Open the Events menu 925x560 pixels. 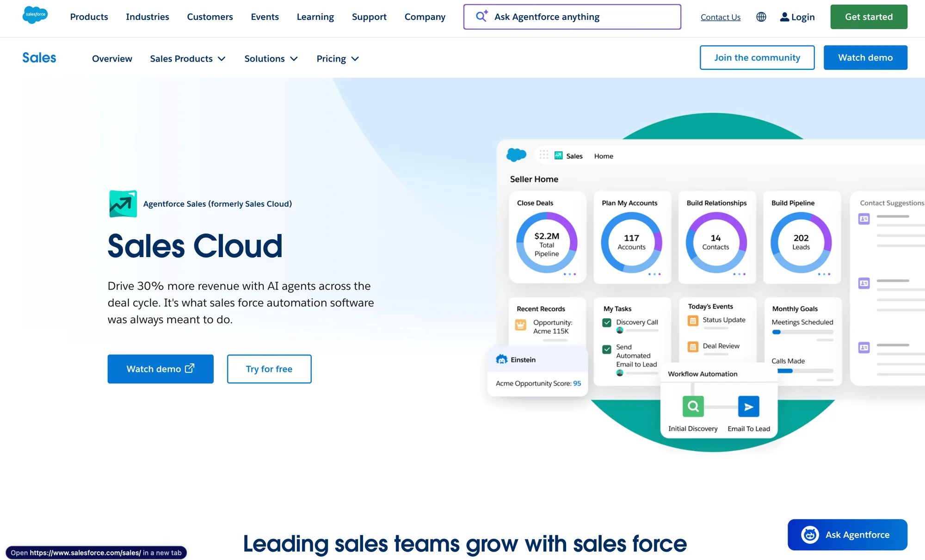[x=265, y=17]
